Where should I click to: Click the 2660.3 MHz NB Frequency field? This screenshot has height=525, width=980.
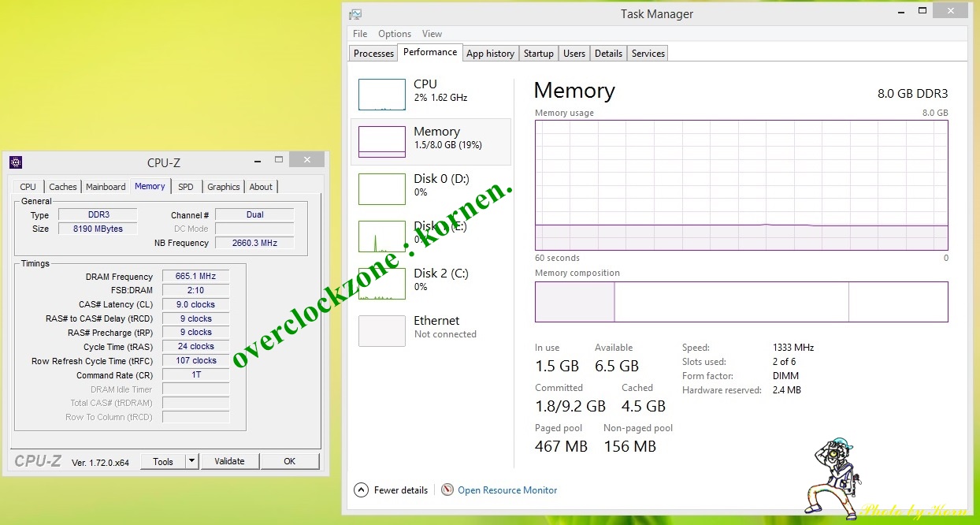254,243
